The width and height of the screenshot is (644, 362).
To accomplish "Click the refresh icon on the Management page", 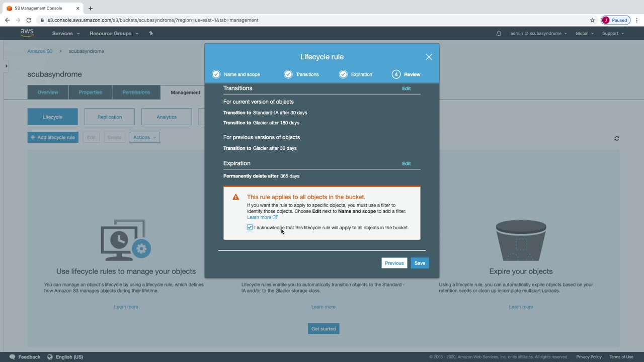I will [616, 138].
